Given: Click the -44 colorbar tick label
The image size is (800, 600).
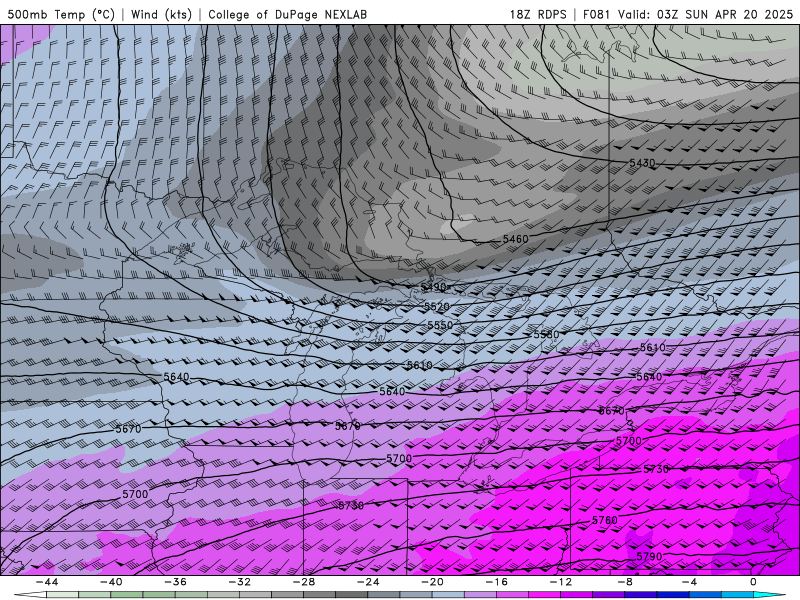Looking at the screenshot, I should [x=46, y=582].
